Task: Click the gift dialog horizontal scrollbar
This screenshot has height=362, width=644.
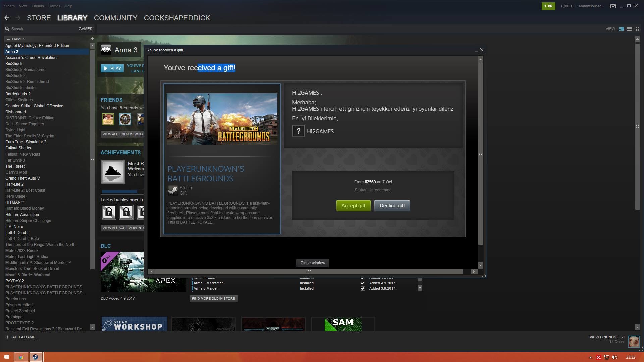Action: coord(309,271)
